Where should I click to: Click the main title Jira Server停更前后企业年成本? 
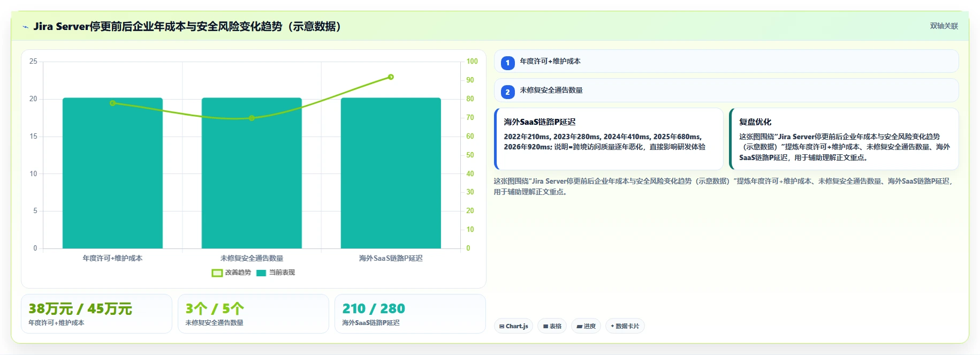pos(187,27)
